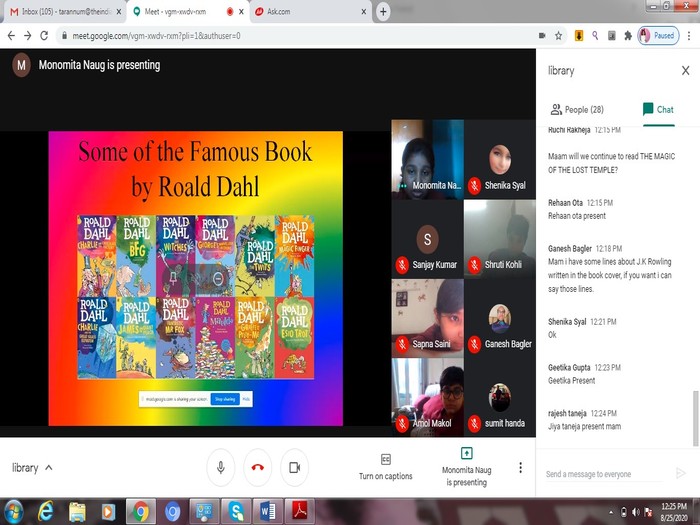The height and width of the screenshot is (525, 700).
Task: Close the Meet browser tab
Action: pos(242,12)
